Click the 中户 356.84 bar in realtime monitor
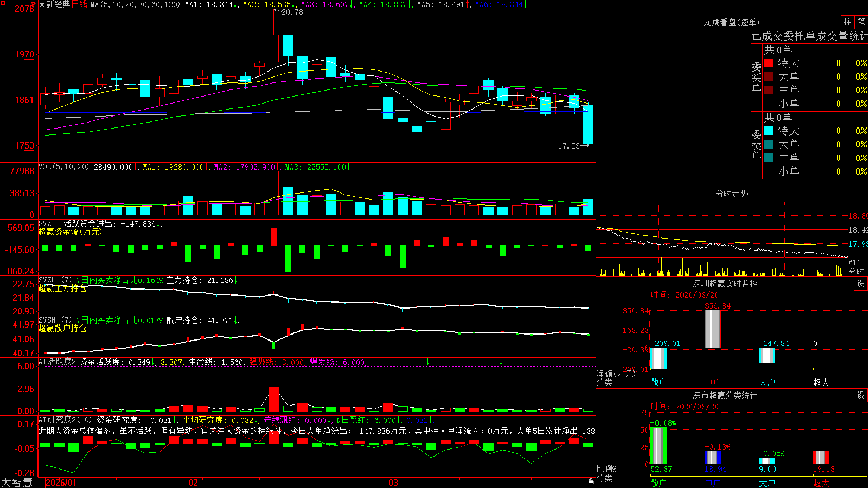 click(x=712, y=329)
